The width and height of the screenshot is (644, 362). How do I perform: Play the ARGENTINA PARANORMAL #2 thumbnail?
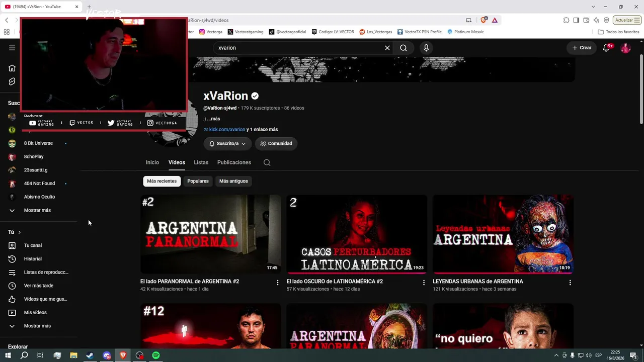tap(211, 234)
